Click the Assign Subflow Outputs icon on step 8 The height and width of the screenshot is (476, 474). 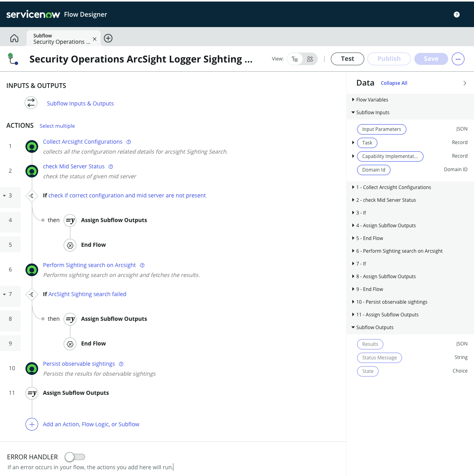click(70, 319)
